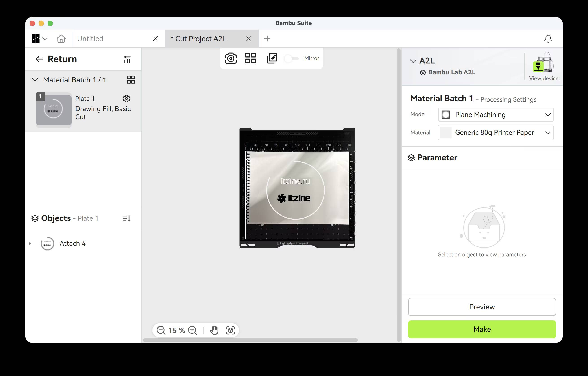Click the Return back arrow

tap(39, 59)
